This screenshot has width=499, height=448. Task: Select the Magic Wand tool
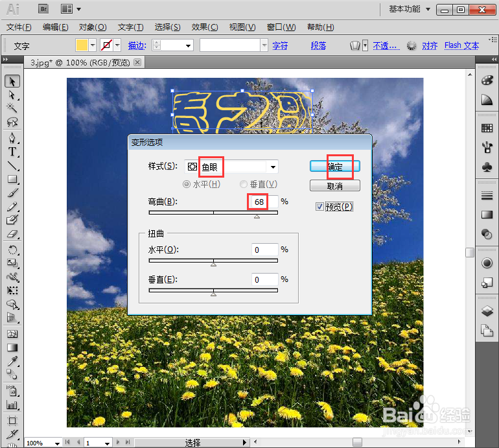12,108
